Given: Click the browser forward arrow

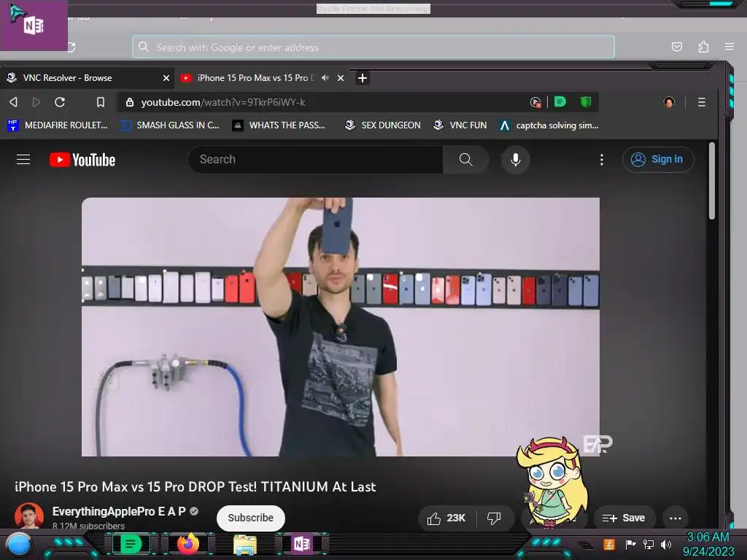Looking at the screenshot, I should (36, 102).
